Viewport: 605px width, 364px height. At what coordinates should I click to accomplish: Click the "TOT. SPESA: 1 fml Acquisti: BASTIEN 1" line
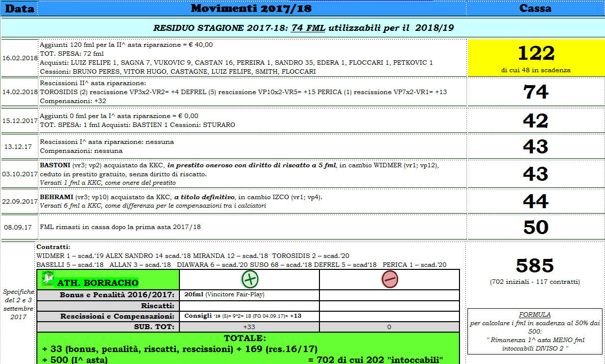pyautogui.click(x=137, y=125)
